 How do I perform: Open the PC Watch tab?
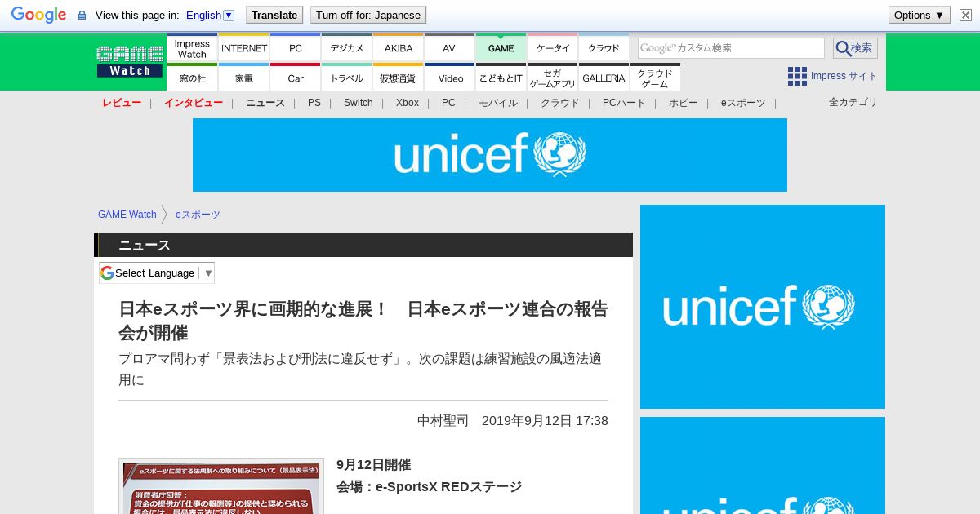[295, 48]
